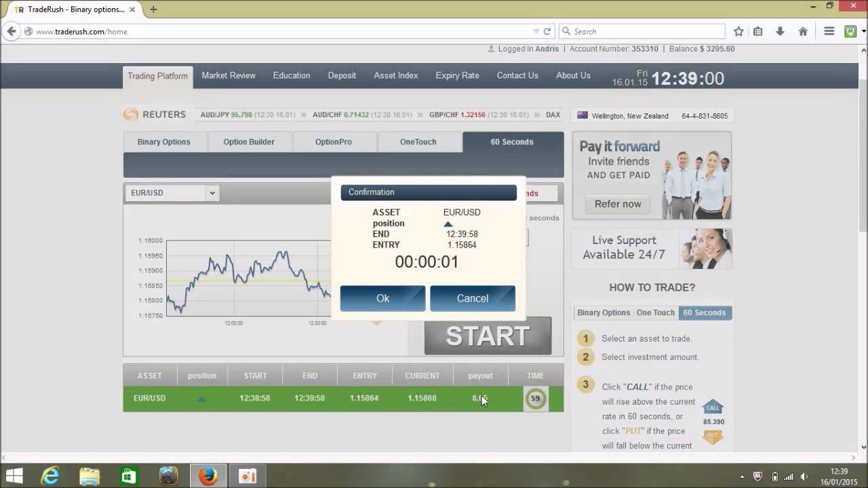
Task: Open a new browser tab
Action: [153, 9]
